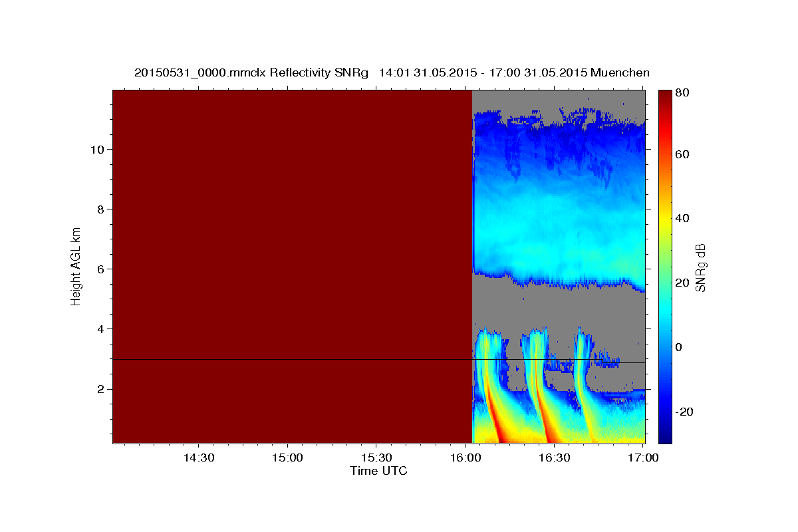
Task: Click the colorbar value 40
Action: pyautogui.click(x=682, y=218)
